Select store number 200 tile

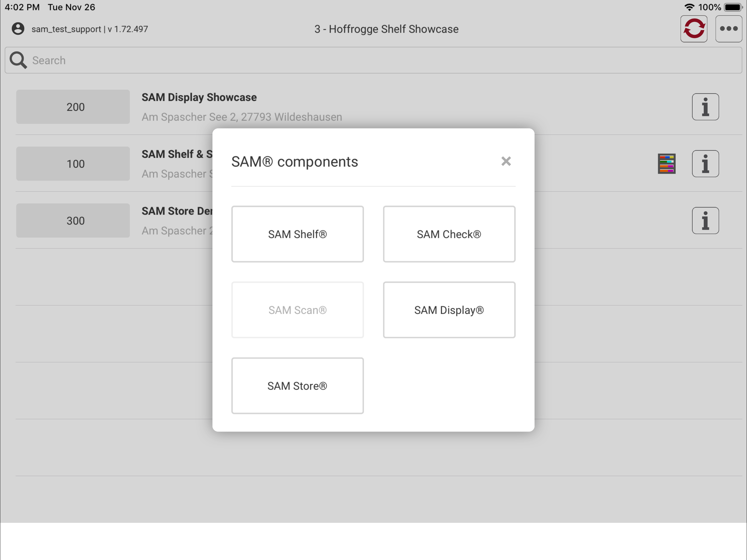[73, 107]
